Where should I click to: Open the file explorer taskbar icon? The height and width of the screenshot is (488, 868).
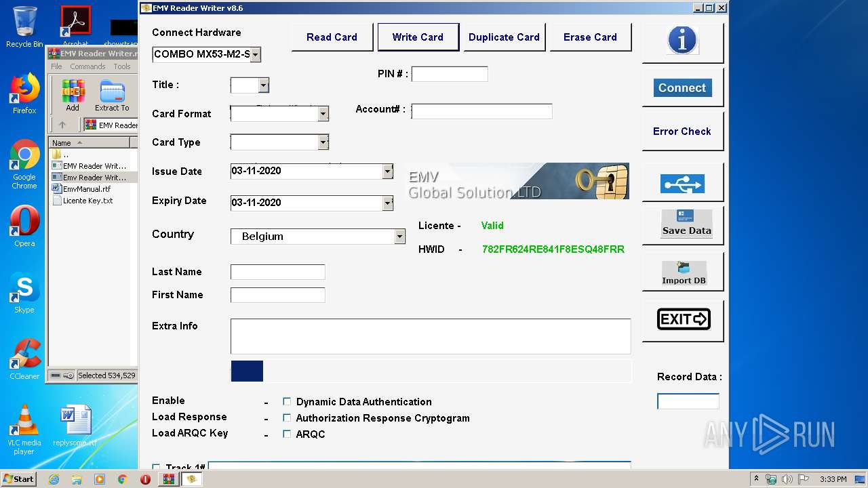click(77, 479)
